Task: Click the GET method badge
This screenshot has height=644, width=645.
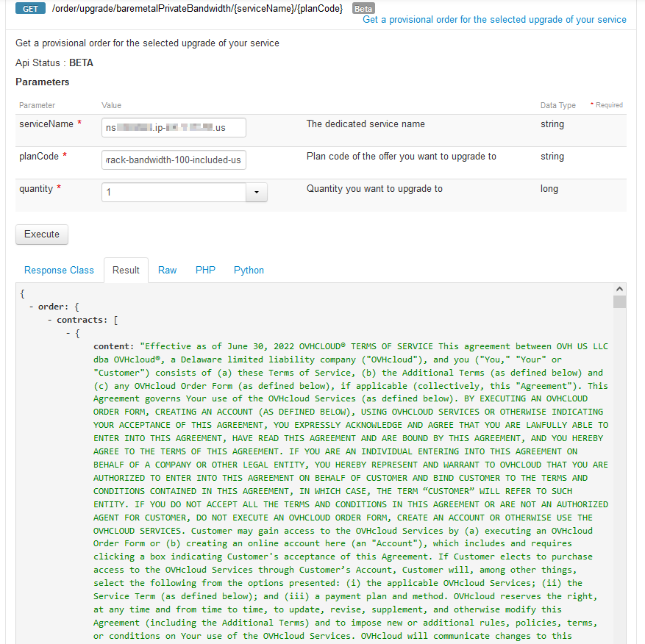Action: (30, 9)
